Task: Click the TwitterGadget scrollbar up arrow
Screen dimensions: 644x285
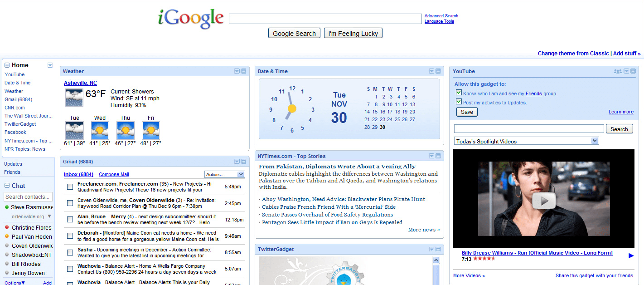Action: pos(436,260)
